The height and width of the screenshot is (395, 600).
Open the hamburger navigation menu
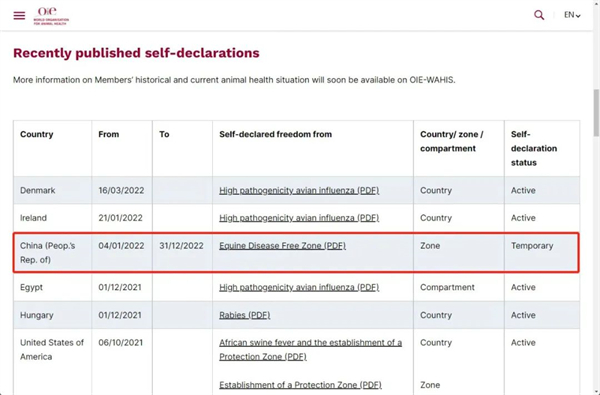[x=19, y=15]
